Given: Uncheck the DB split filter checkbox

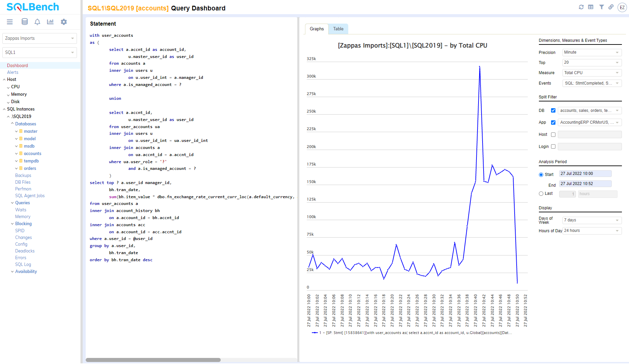Looking at the screenshot, I should pyautogui.click(x=553, y=111).
